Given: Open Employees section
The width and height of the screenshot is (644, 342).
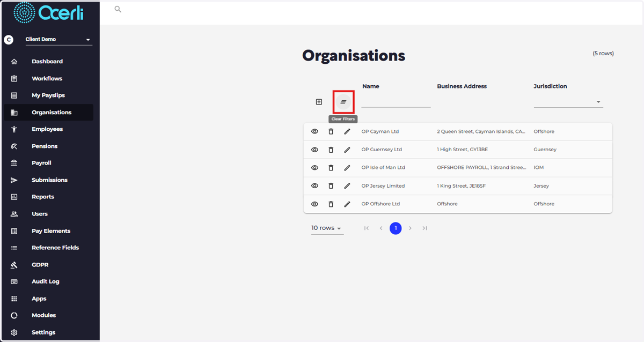Looking at the screenshot, I should point(47,129).
